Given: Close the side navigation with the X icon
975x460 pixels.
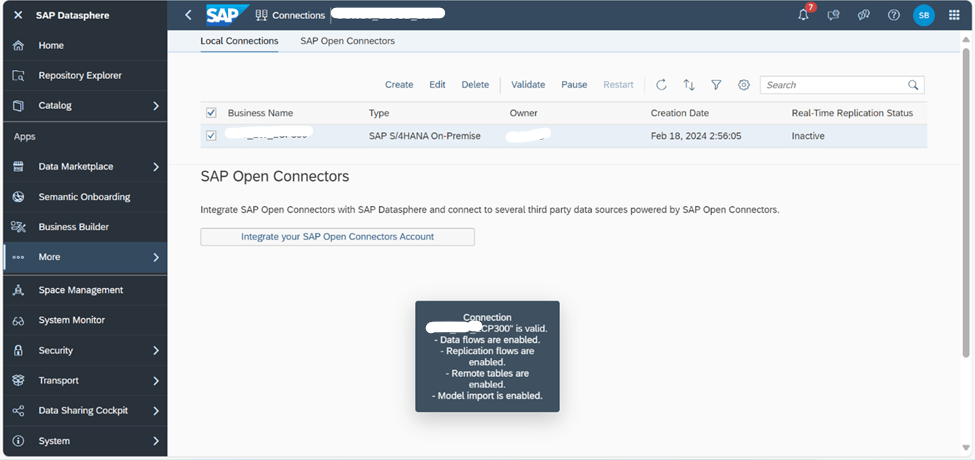Looking at the screenshot, I should [18, 16].
